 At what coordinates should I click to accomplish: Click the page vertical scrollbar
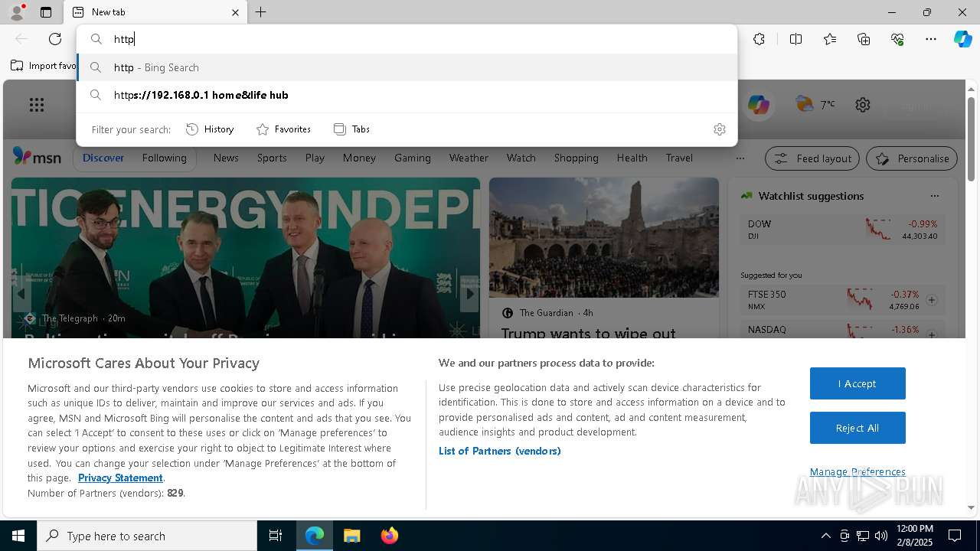tap(971, 138)
